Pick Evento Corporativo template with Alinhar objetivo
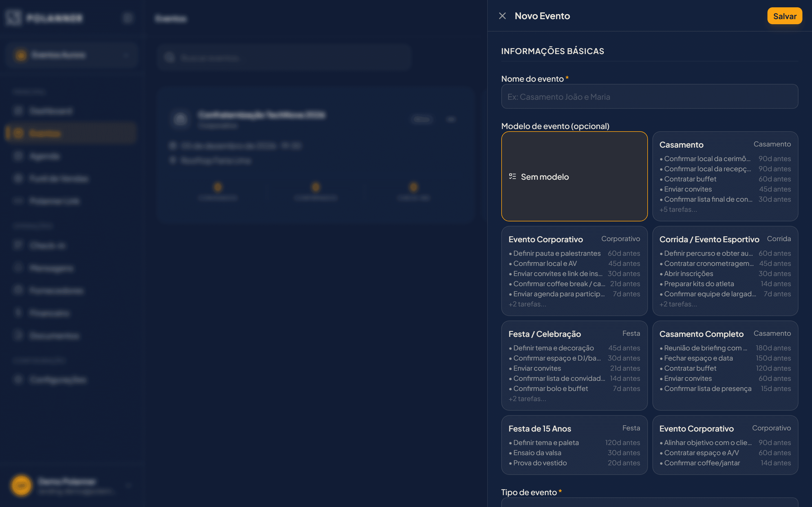 click(725, 445)
